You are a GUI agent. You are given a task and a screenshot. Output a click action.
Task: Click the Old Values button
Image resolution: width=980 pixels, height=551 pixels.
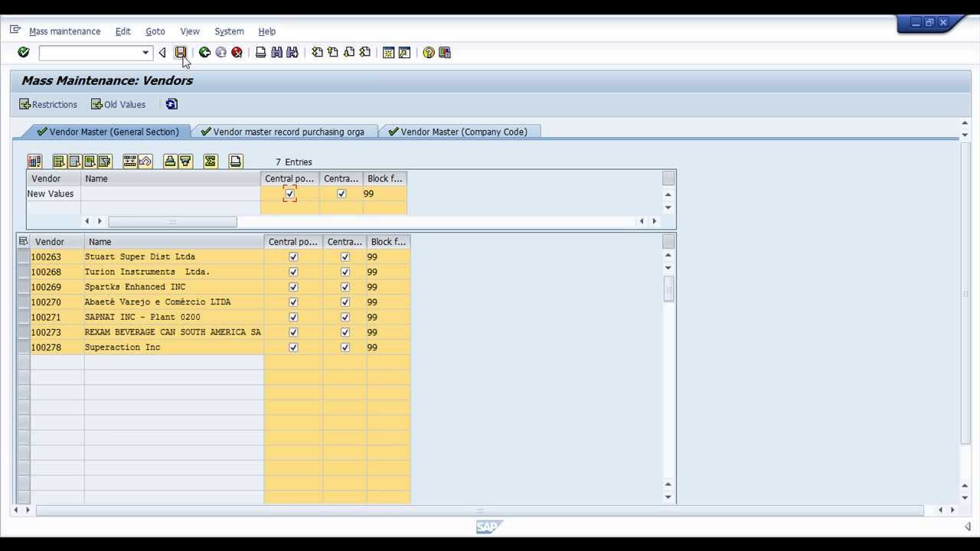(118, 104)
